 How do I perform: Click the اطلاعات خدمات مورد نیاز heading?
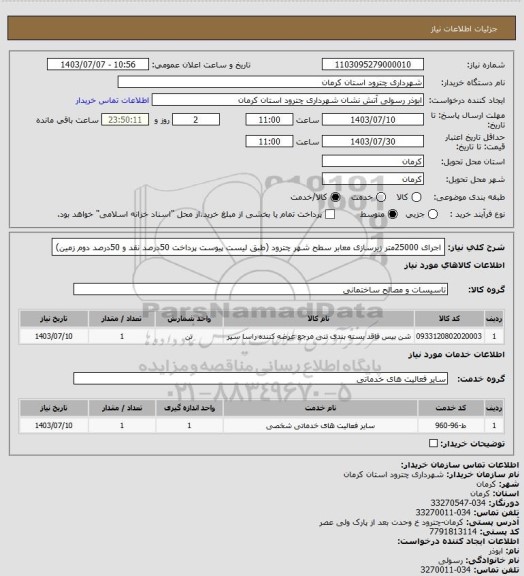pyautogui.click(x=456, y=354)
